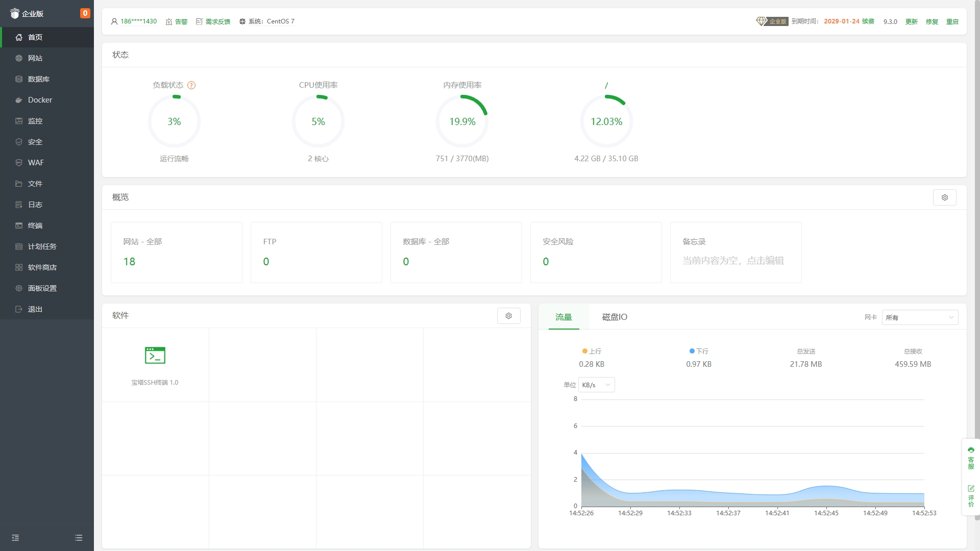The height and width of the screenshot is (551, 980).
Task: Launch the 宝塔SSH终端 software icon
Action: [x=155, y=356]
